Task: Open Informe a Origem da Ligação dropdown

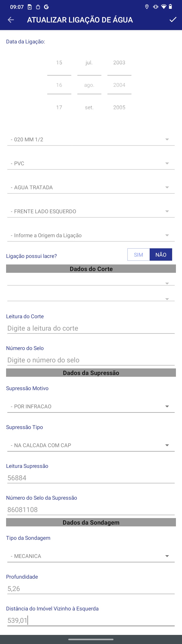Action: tap(91, 235)
